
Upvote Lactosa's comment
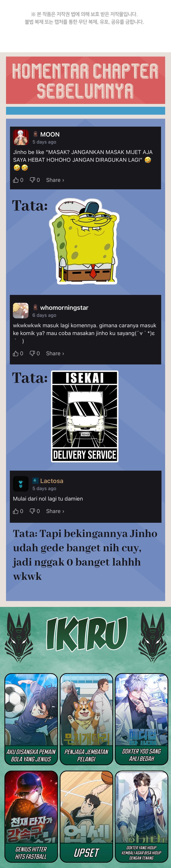click(x=16, y=511)
